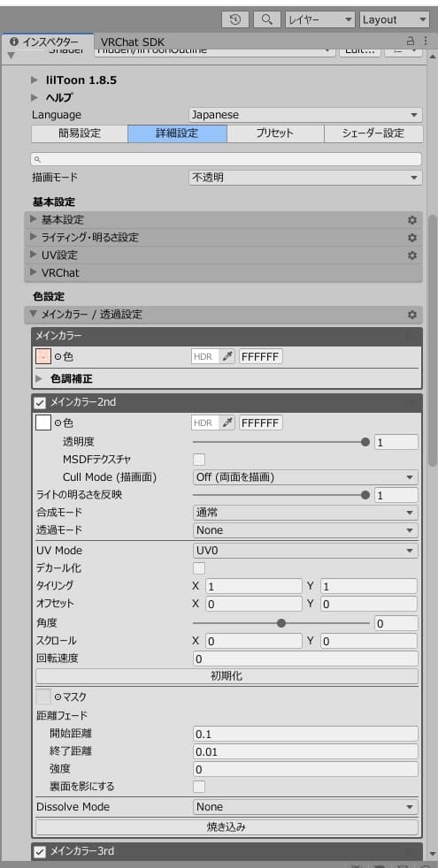Open the メインカラー HDR color field

click(206, 357)
